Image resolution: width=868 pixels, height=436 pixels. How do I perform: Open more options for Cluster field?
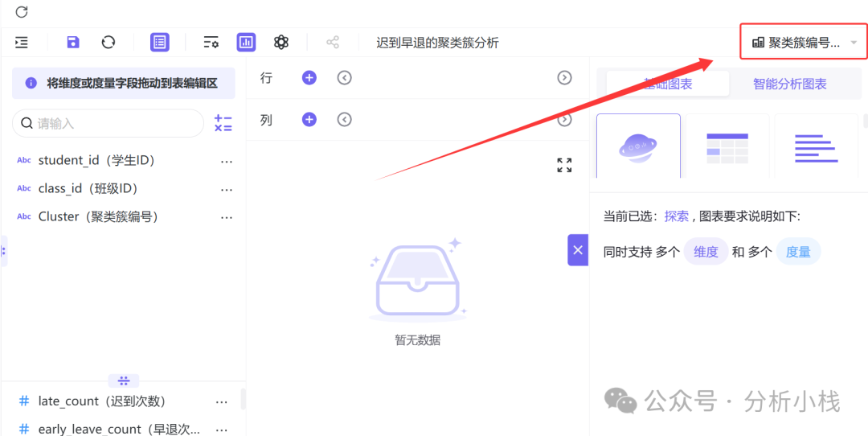click(x=227, y=218)
